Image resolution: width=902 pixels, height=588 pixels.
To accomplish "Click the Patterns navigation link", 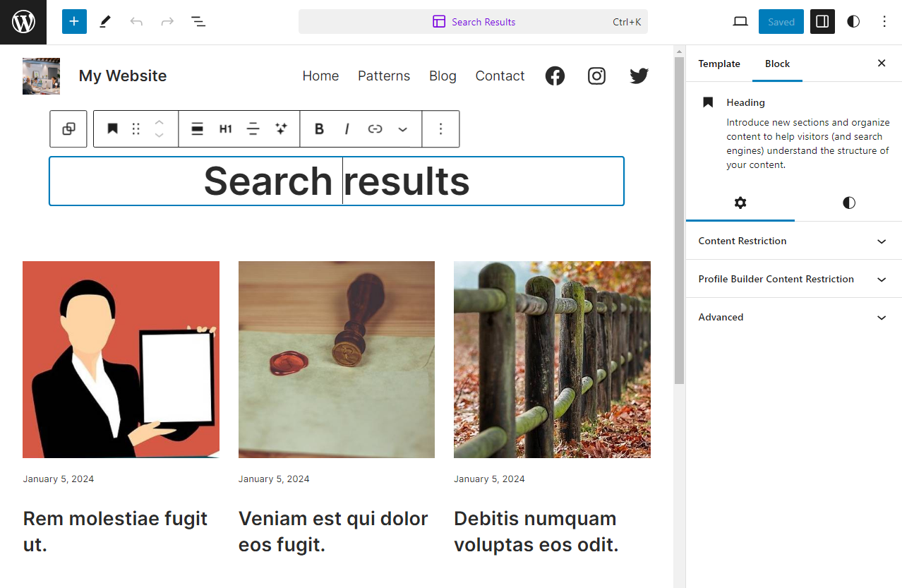I will [384, 76].
